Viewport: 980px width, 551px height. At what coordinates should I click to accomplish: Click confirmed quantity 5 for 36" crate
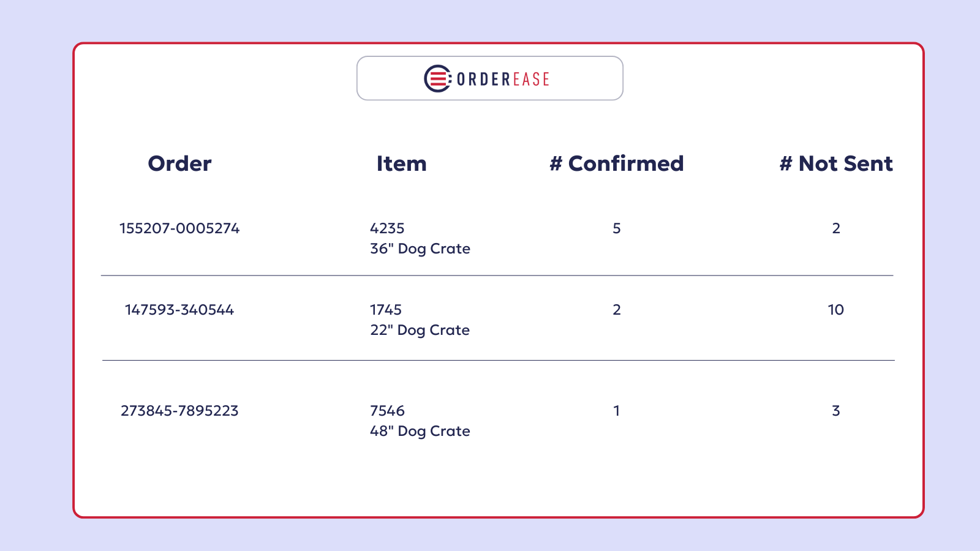click(x=617, y=228)
